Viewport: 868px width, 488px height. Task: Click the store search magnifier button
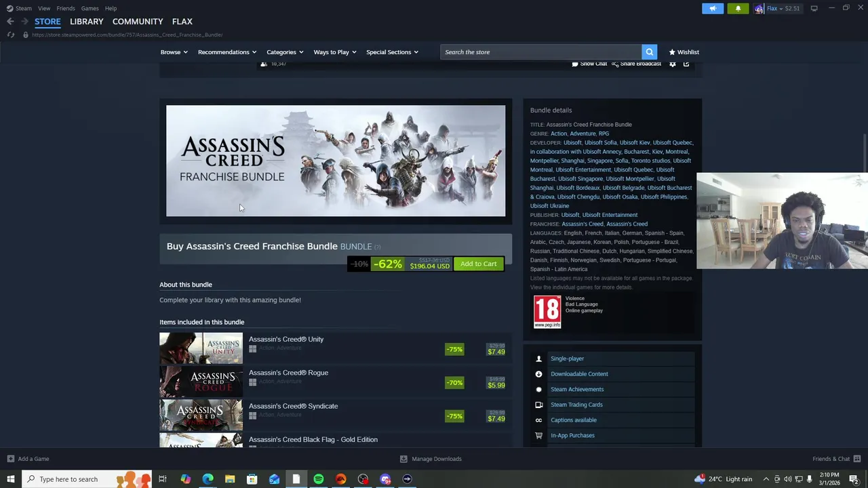(x=650, y=52)
